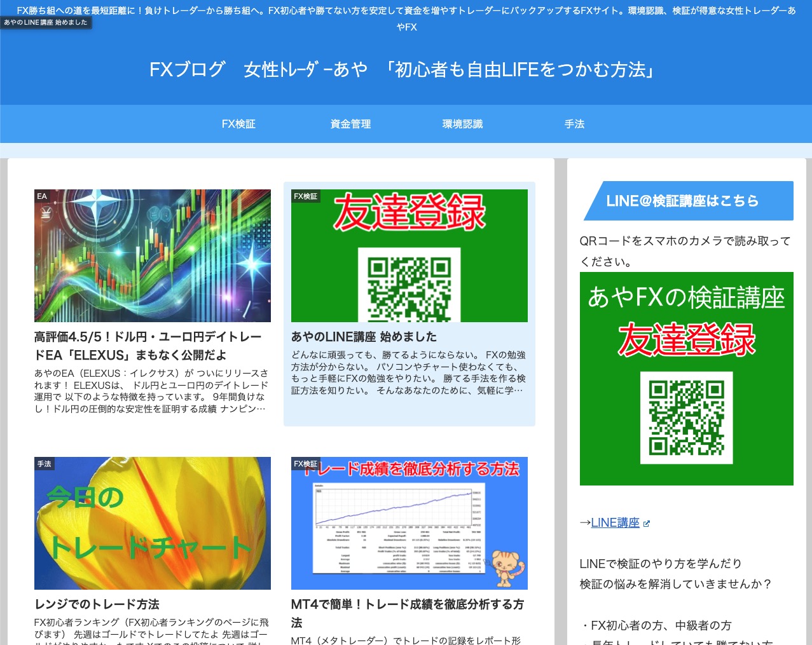Open article 高評価4.5/5 ELEXUS post title

coord(148,346)
